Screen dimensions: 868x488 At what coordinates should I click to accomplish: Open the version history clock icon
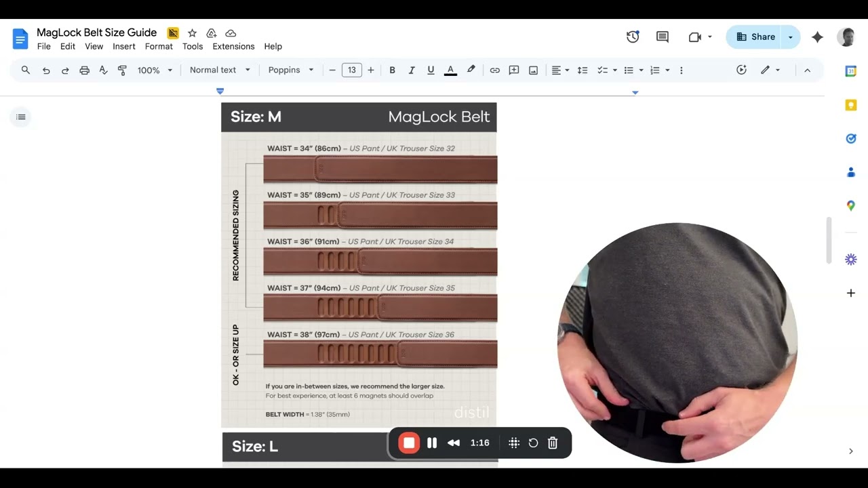pyautogui.click(x=633, y=37)
